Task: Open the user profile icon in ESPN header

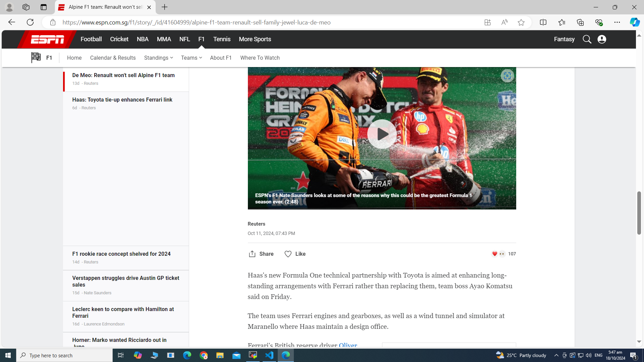Action: [602, 39]
